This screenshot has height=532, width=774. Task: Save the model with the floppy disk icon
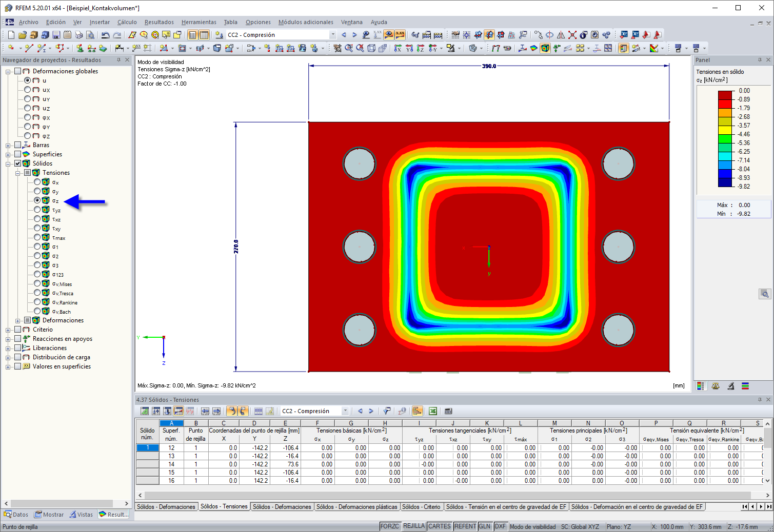click(x=56, y=35)
